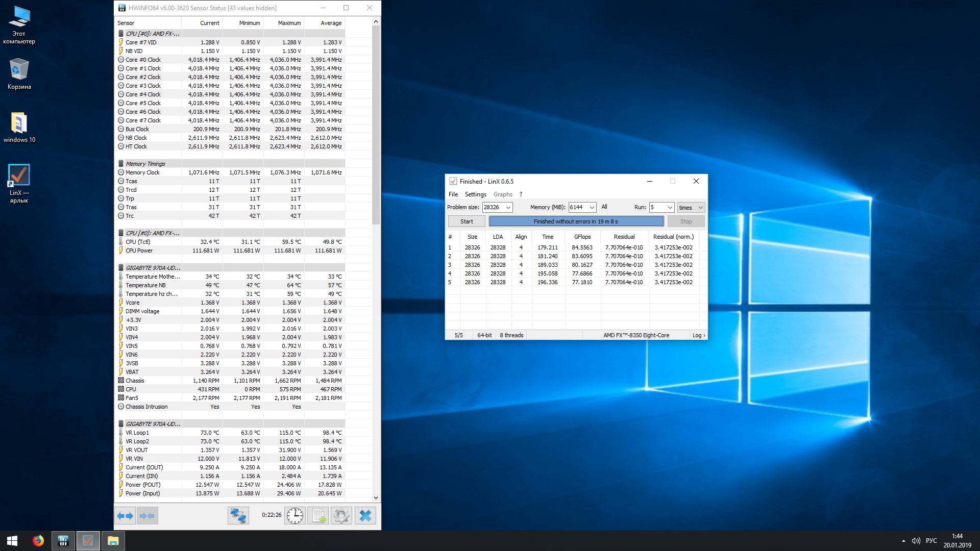Click the HWiNFO vertical scrollbar thumb
Image resolution: width=980 pixels, height=551 pixels.
click(376, 125)
